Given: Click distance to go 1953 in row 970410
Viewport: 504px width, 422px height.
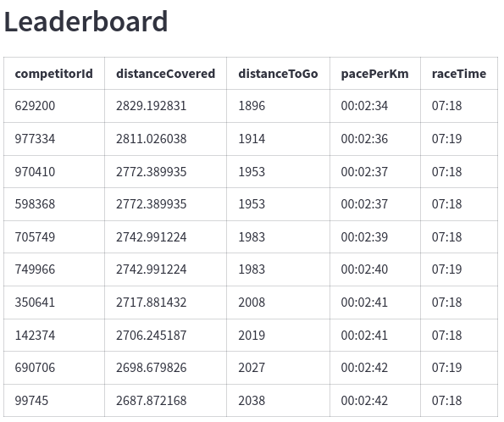Looking at the screenshot, I should (x=252, y=172).
